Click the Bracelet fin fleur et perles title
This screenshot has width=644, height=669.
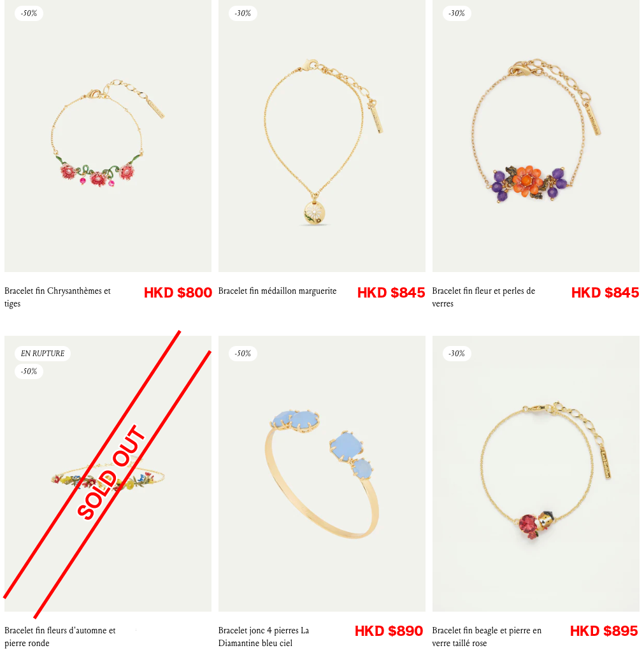tap(483, 297)
